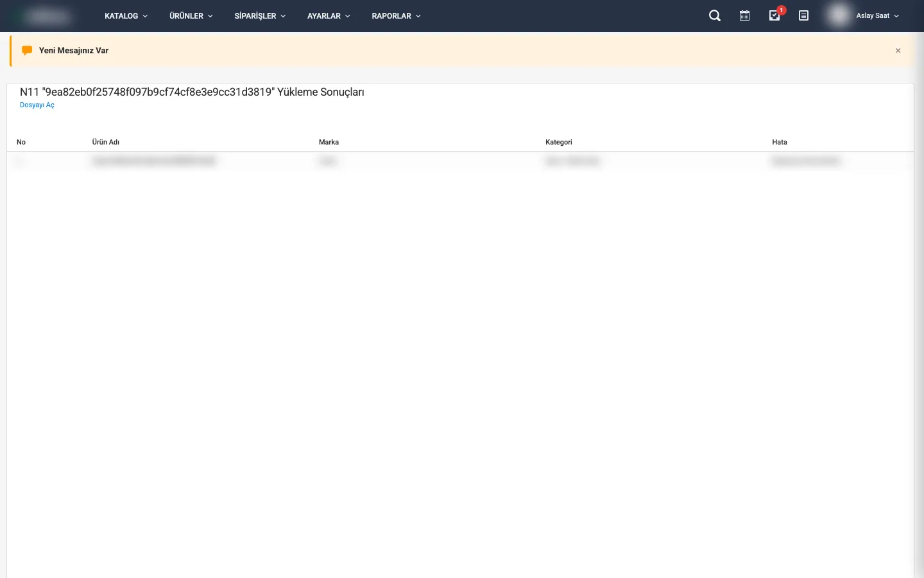The height and width of the screenshot is (578, 924).
Task: Open the calendar icon in header
Action: pos(744,16)
